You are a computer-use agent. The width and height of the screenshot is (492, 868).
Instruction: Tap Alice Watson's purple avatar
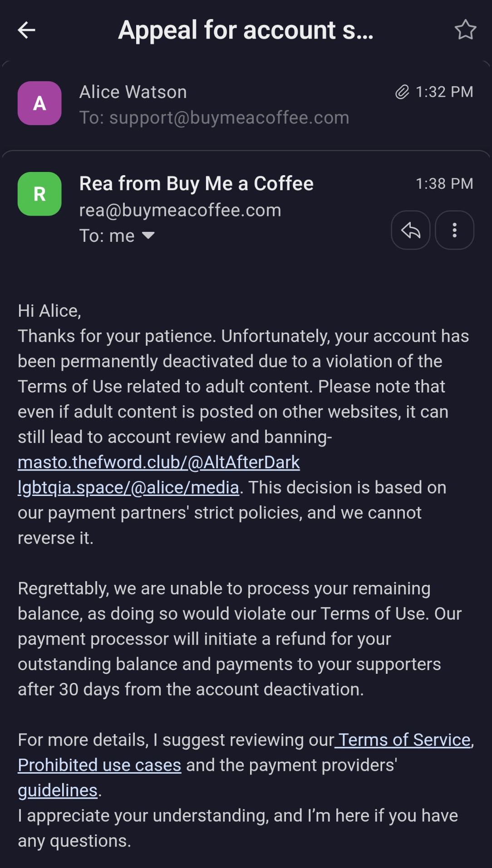tap(39, 103)
